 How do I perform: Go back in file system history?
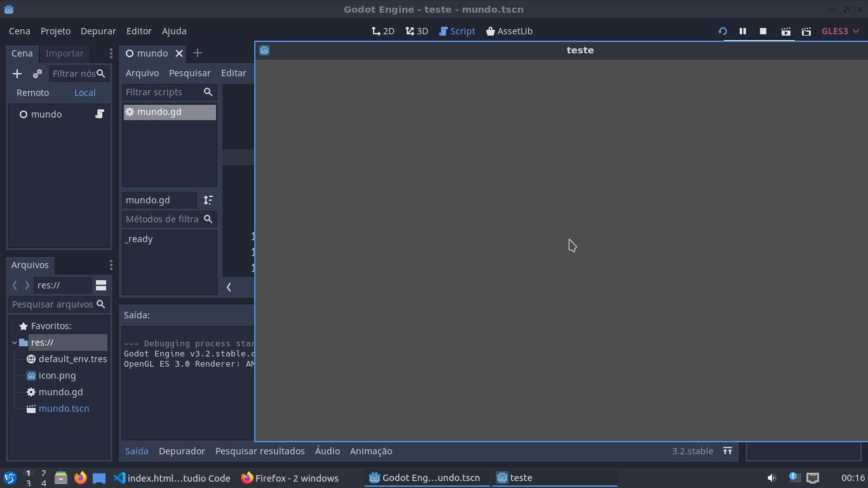pos(15,285)
